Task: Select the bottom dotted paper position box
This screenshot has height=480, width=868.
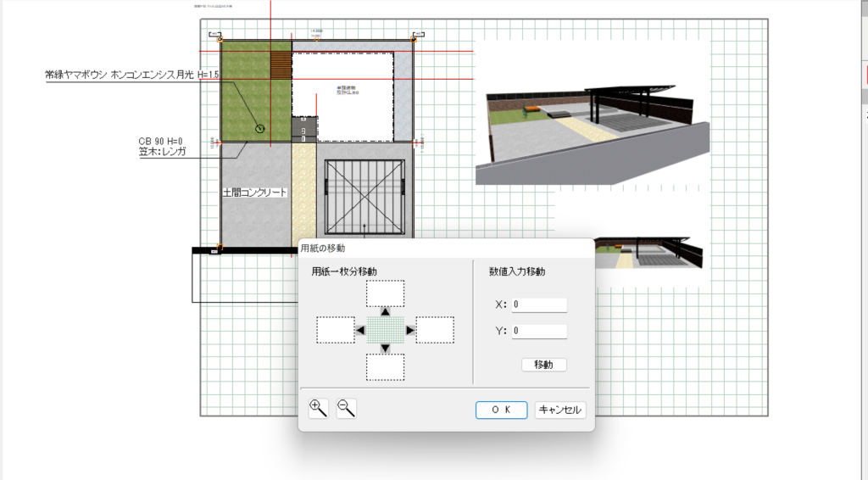Action: pos(385,366)
